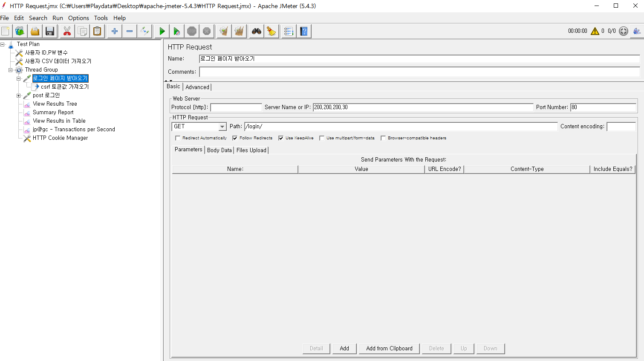Save the test plan with floppy icon
644x361 pixels.
click(50, 31)
